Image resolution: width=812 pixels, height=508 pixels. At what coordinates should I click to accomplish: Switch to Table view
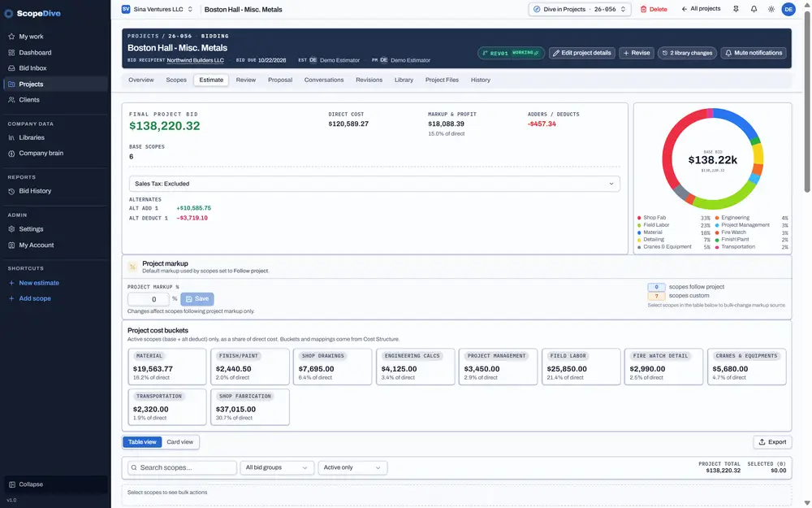pyautogui.click(x=142, y=442)
